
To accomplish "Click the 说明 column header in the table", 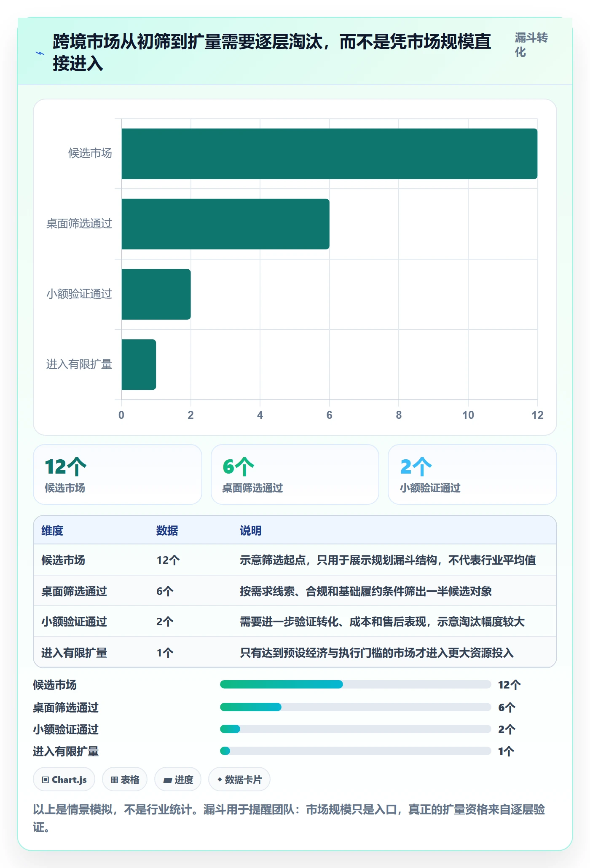I will point(251,530).
